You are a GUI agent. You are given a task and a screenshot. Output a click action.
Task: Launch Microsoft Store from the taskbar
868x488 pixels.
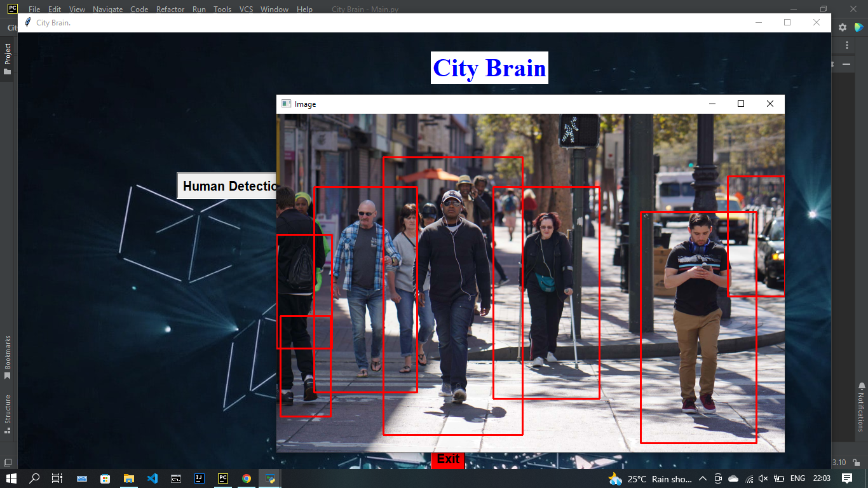point(105,478)
